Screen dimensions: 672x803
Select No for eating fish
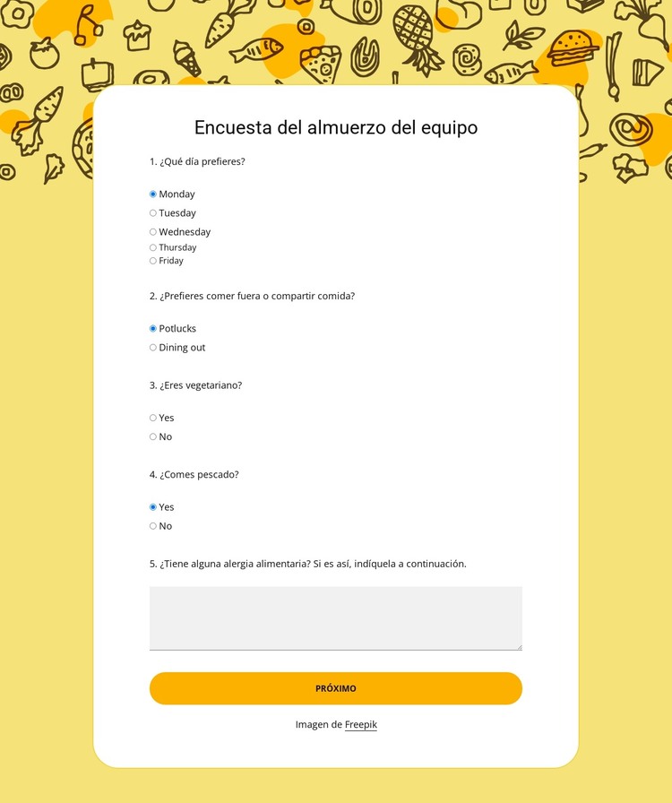pos(153,526)
